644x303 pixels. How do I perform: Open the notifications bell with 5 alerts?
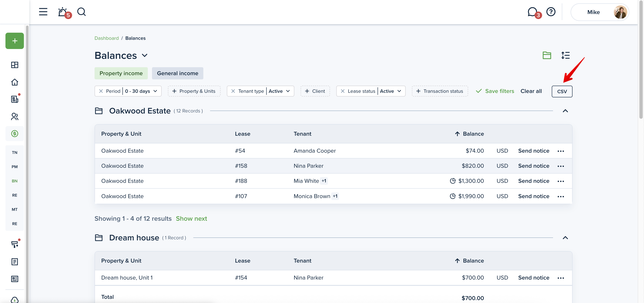point(62,12)
